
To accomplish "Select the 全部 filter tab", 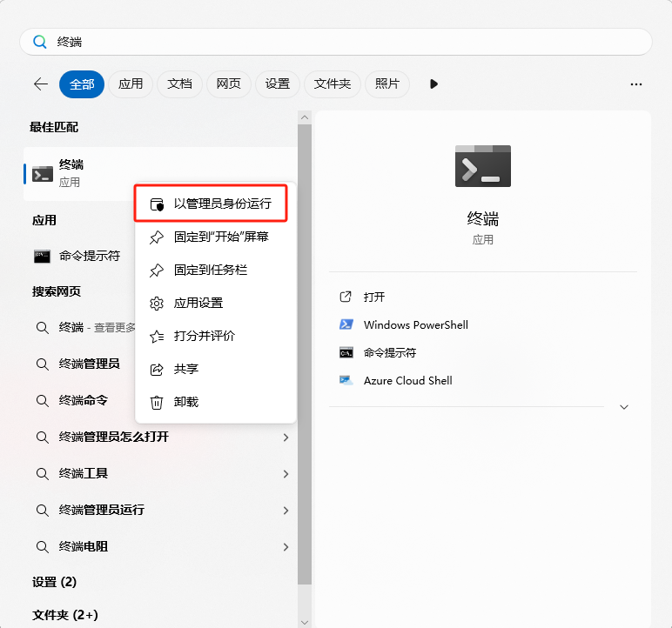I will (x=82, y=84).
